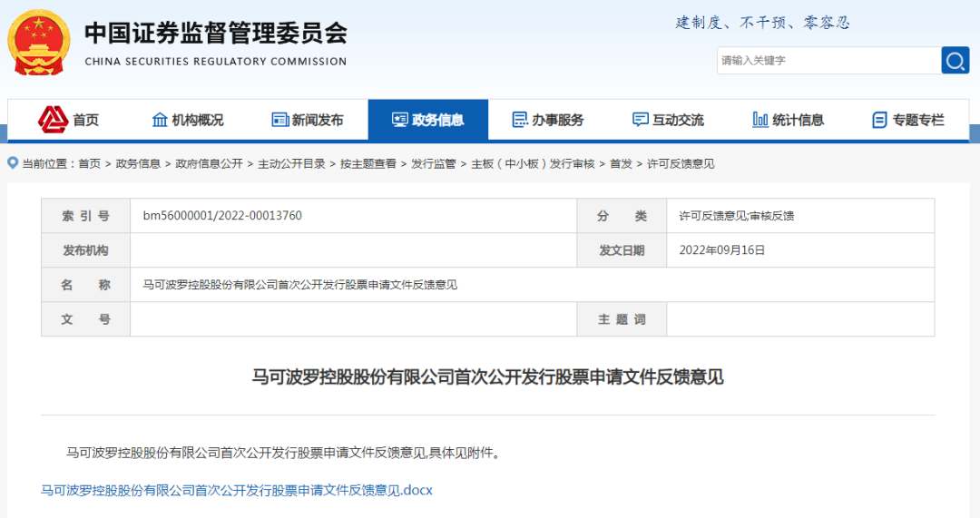Go to 首页 in the breadcrumb
The width and height of the screenshot is (980, 518).
(89, 163)
